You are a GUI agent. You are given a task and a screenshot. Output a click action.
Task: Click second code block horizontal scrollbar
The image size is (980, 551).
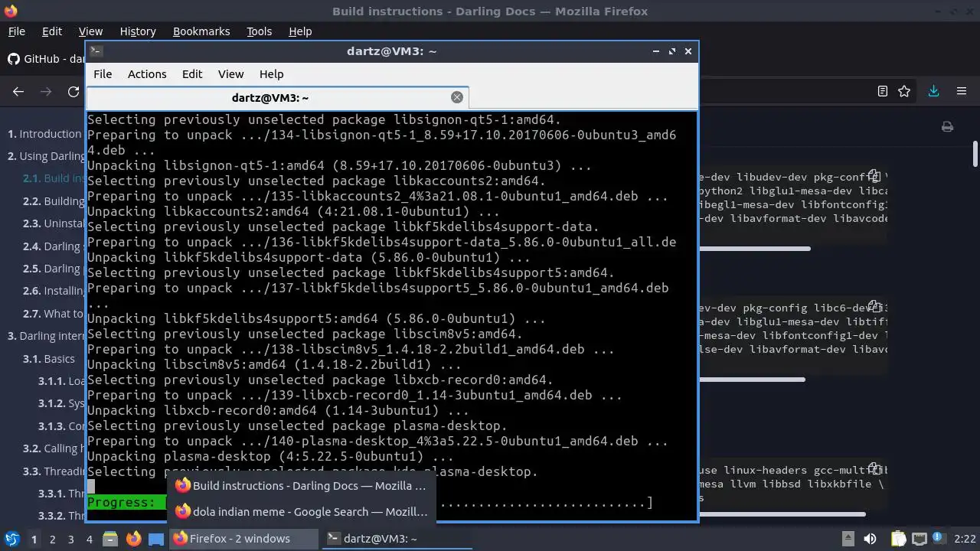752,380
